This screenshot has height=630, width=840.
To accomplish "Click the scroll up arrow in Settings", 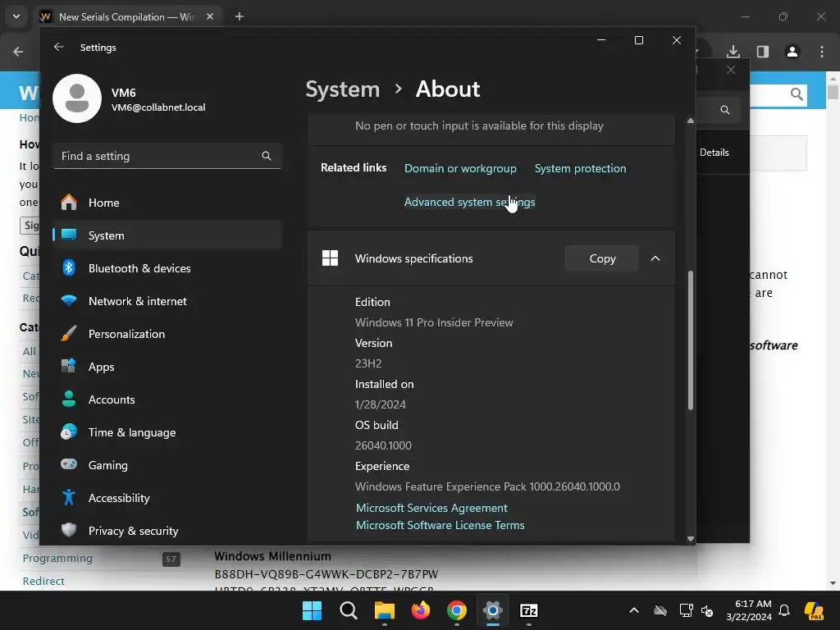I will (x=691, y=121).
